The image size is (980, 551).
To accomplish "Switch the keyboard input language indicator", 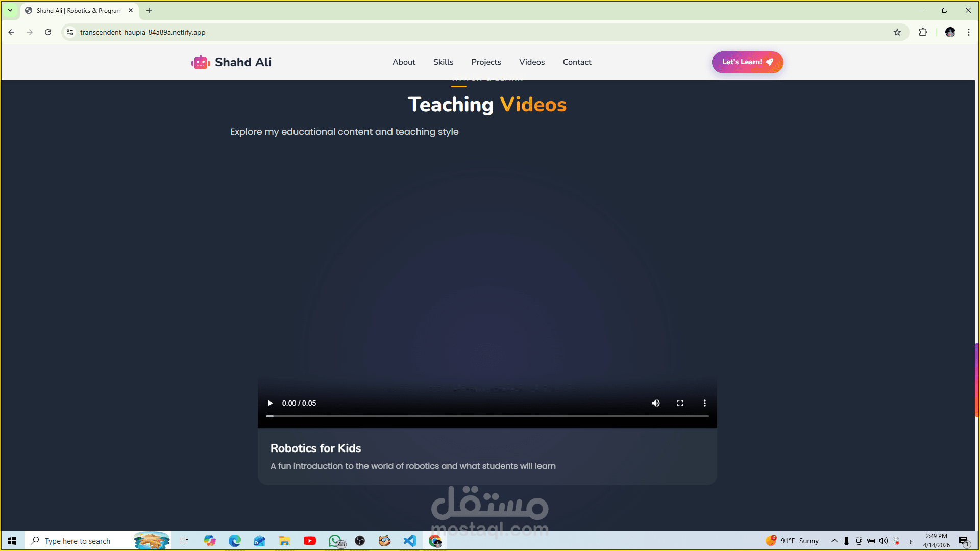I will pyautogui.click(x=911, y=541).
